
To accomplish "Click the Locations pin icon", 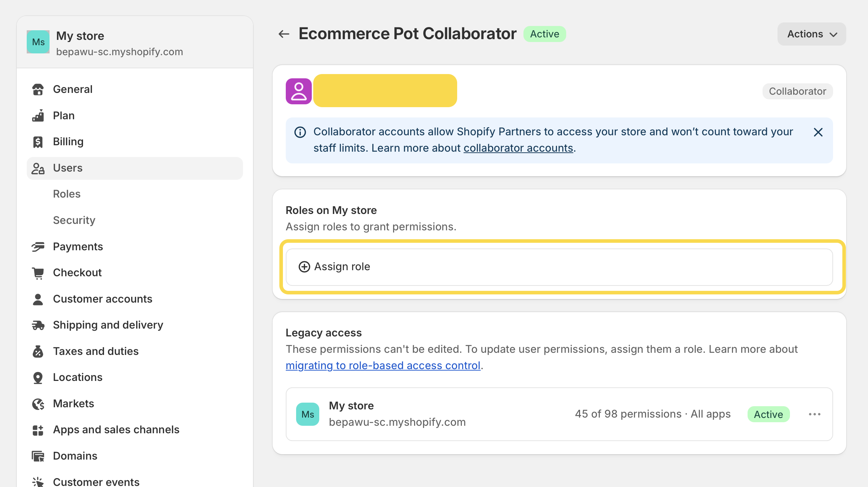I will coord(38,377).
